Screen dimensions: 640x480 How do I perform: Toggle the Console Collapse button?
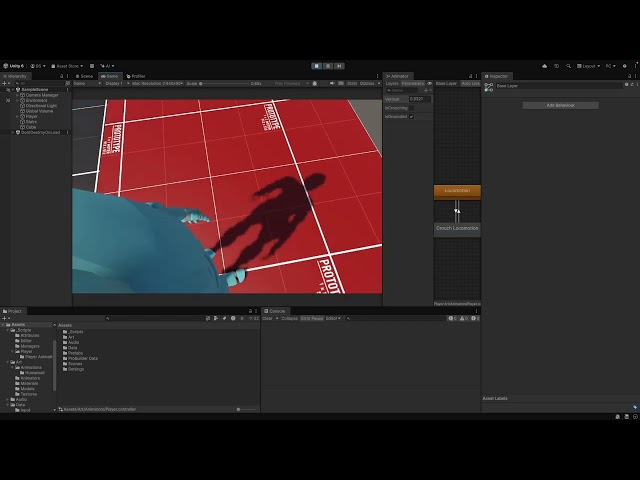(x=289, y=318)
